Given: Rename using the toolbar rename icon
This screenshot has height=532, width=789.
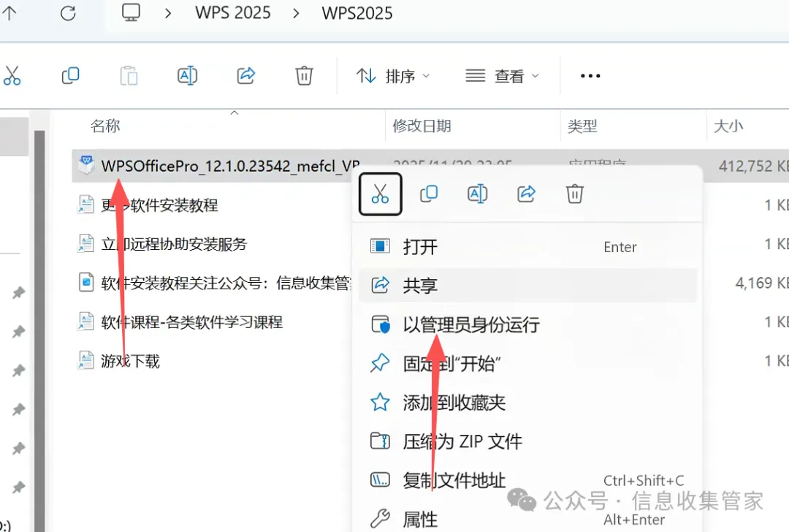Looking at the screenshot, I should point(187,75).
